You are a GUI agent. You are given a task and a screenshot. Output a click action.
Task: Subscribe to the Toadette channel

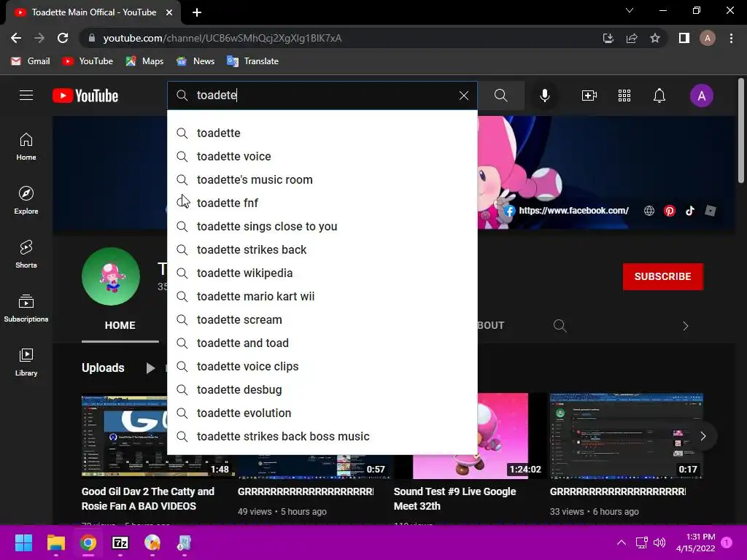click(x=662, y=276)
